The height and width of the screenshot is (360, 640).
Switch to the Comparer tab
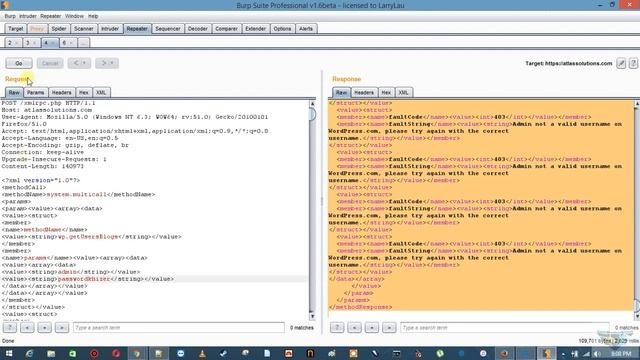226,29
